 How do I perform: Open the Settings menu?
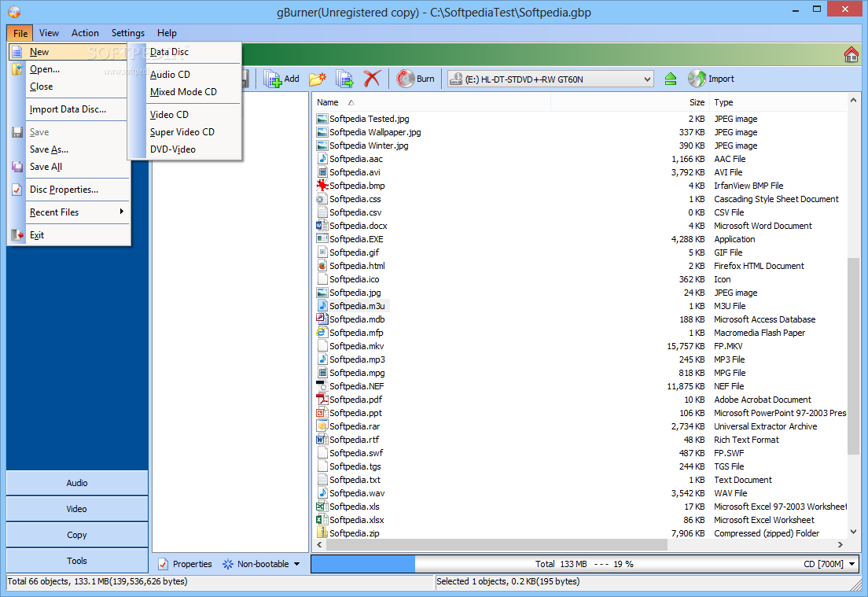pyautogui.click(x=128, y=33)
